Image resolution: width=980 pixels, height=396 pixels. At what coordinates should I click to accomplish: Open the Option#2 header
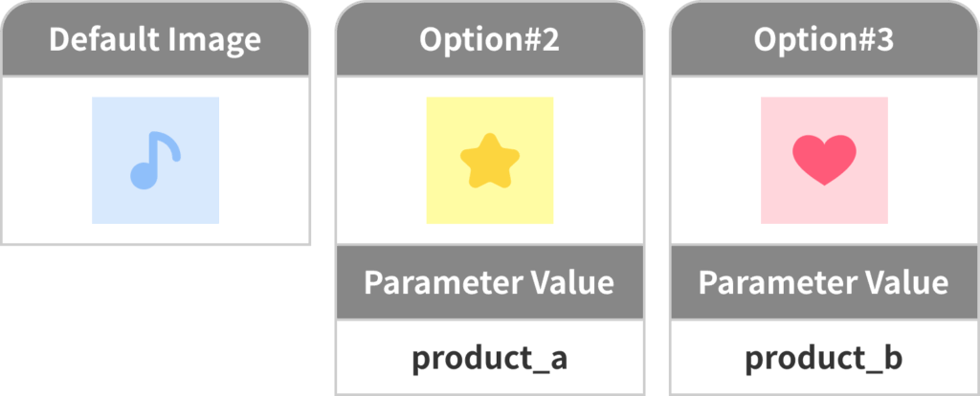click(x=489, y=40)
